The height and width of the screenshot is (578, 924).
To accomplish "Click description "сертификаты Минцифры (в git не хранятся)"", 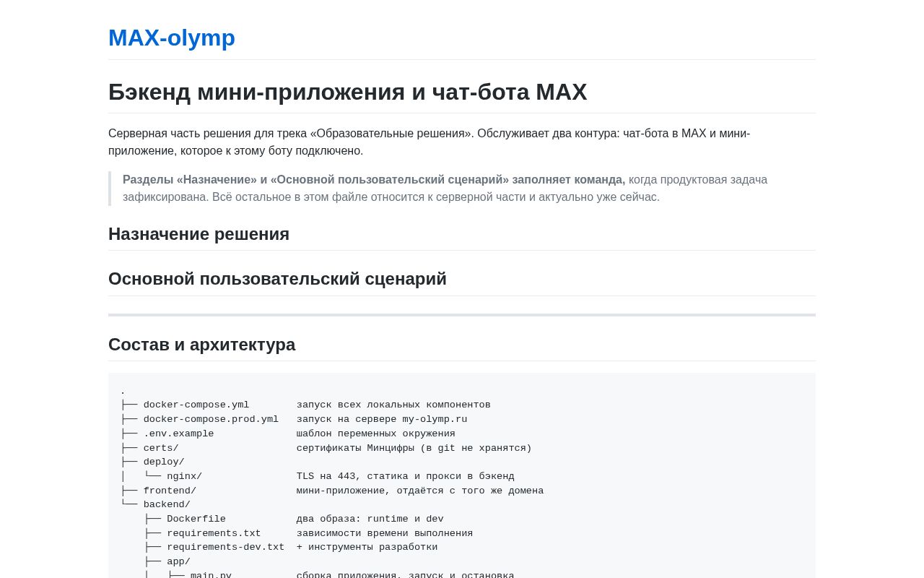I will click(414, 448).
